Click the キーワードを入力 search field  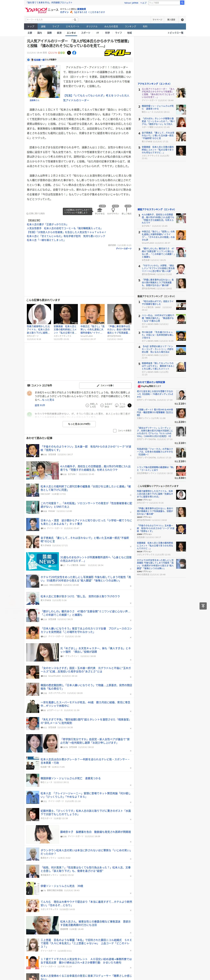(x=49, y=20)
